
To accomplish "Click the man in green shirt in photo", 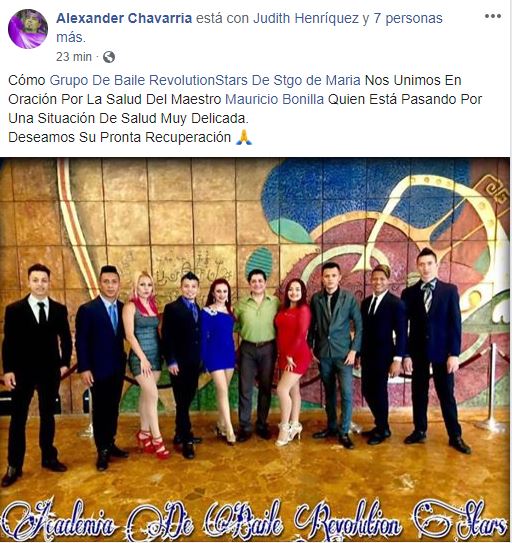I will click(x=257, y=353).
